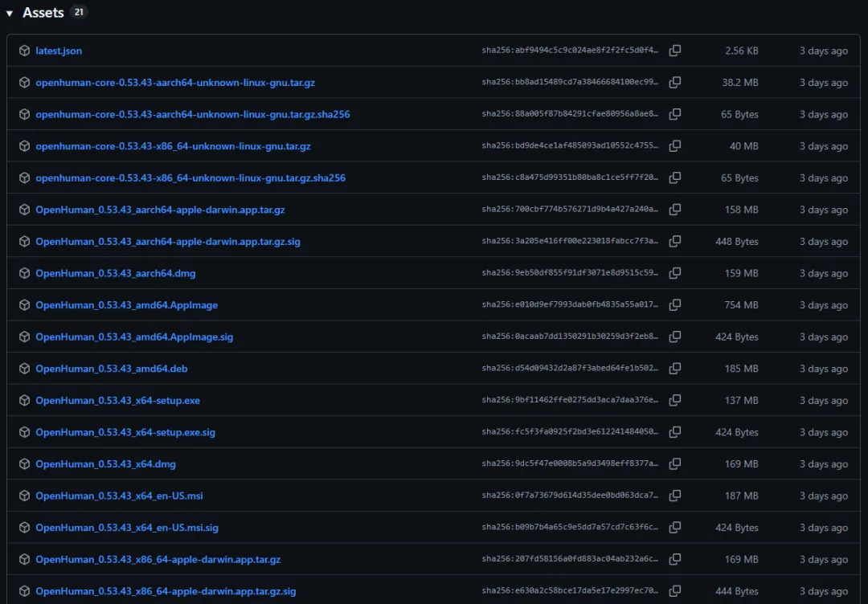Download OpenHuman x86_64-apple-darwin.app.tar.gz
This screenshot has width=868, height=604.
(x=158, y=560)
